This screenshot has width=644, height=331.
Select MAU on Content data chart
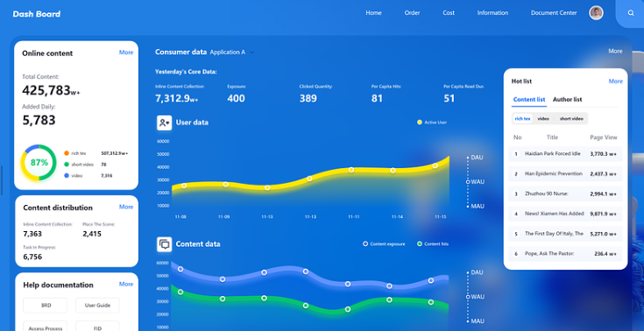coord(477,320)
